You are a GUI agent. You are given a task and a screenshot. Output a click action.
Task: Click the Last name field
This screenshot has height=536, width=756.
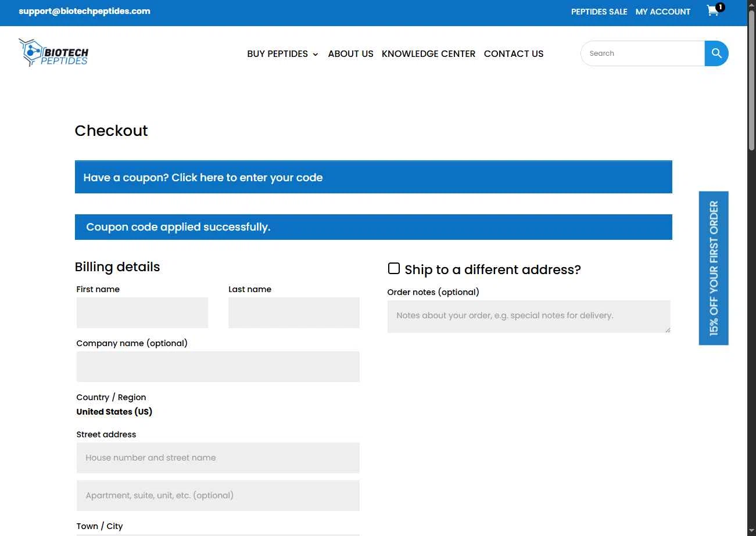coord(294,313)
